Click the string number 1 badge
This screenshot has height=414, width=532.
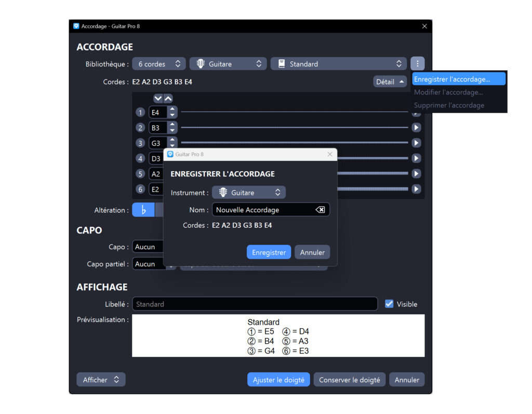(140, 112)
